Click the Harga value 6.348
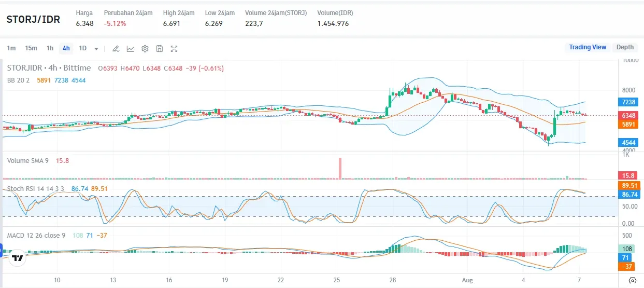 (x=85, y=23)
